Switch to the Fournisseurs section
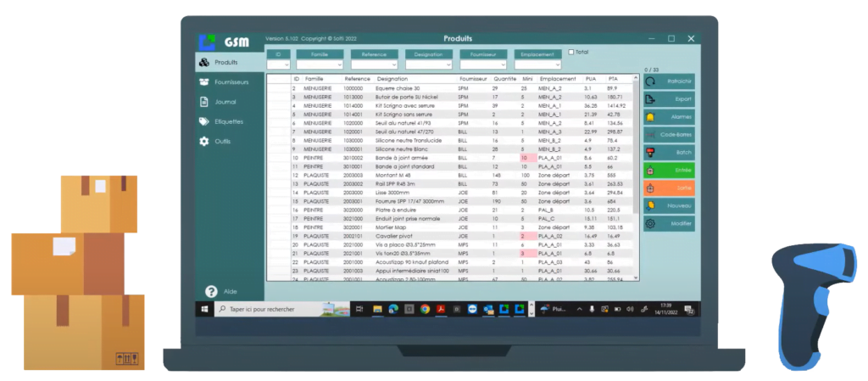The width and height of the screenshot is (868, 381). point(231,82)
